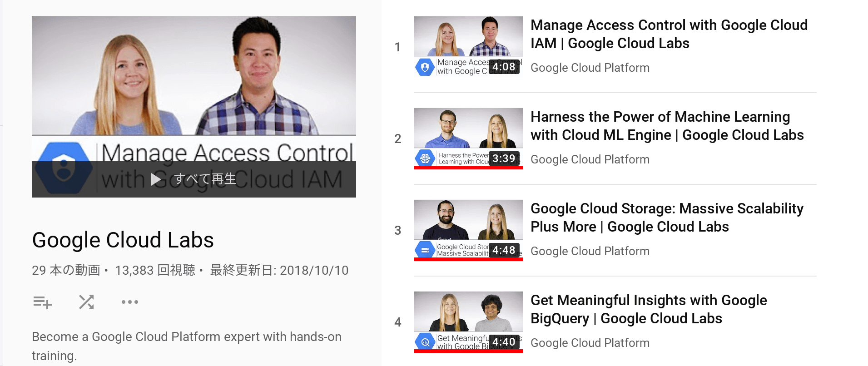Open Google Cloud Storage video thumbnail
Screen dimensions: 868x366
coord(469,230)
